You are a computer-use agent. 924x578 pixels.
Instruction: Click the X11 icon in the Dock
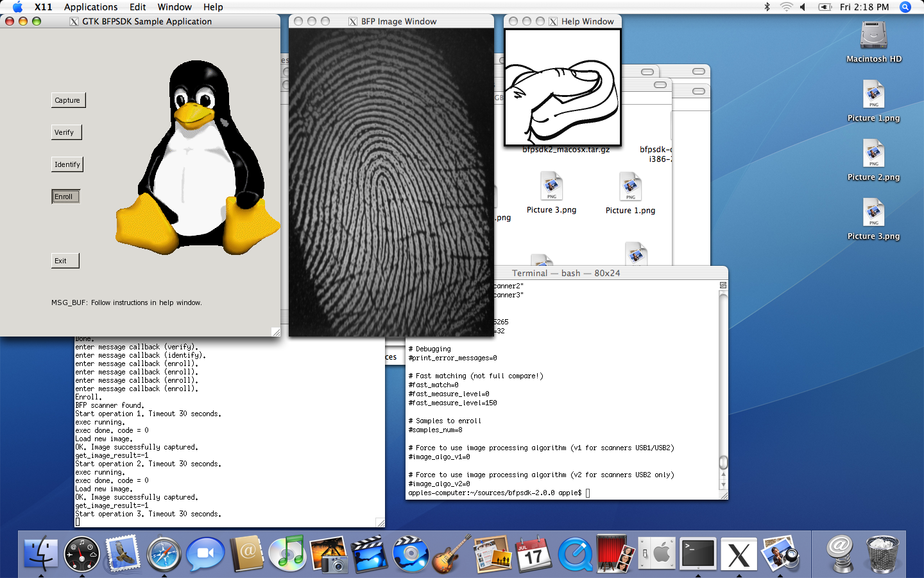point(739,554)
